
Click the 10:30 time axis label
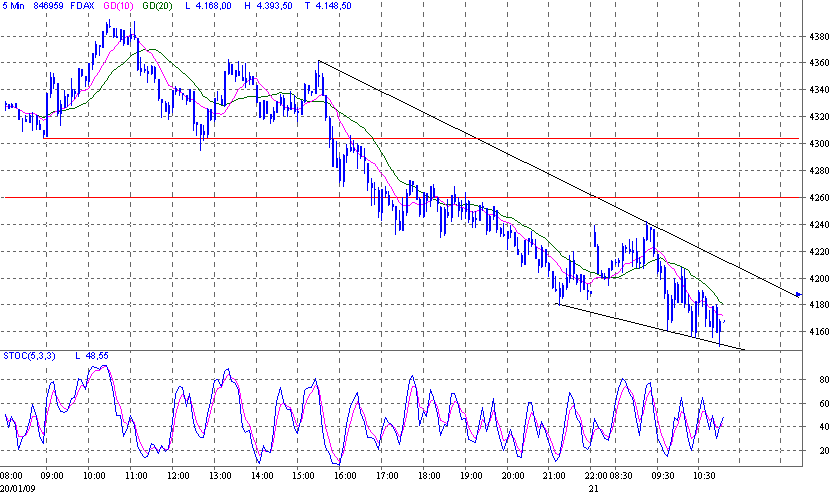pos(704,476)
